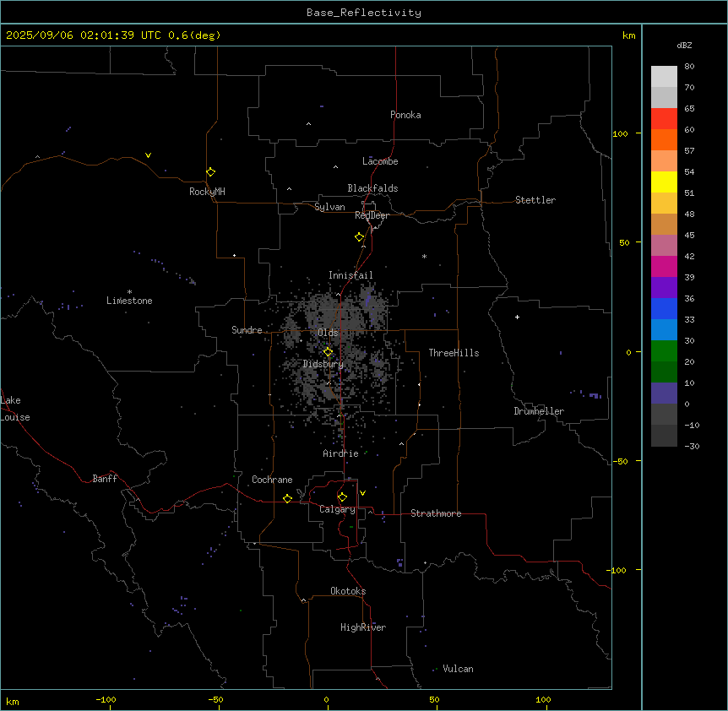
Task: Click the yellow V marker northwest of RockyMH
Action: click(x=148, y=155)
